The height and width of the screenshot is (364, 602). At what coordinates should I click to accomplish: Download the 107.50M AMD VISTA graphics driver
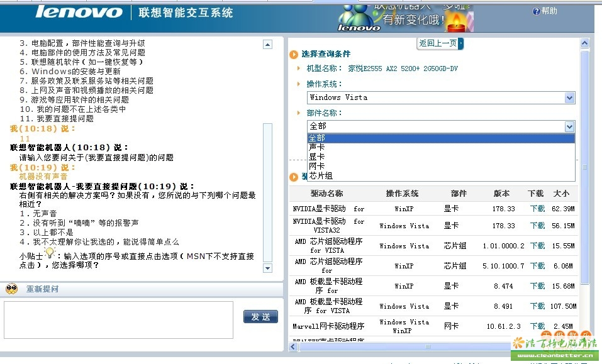click(537, 306)
